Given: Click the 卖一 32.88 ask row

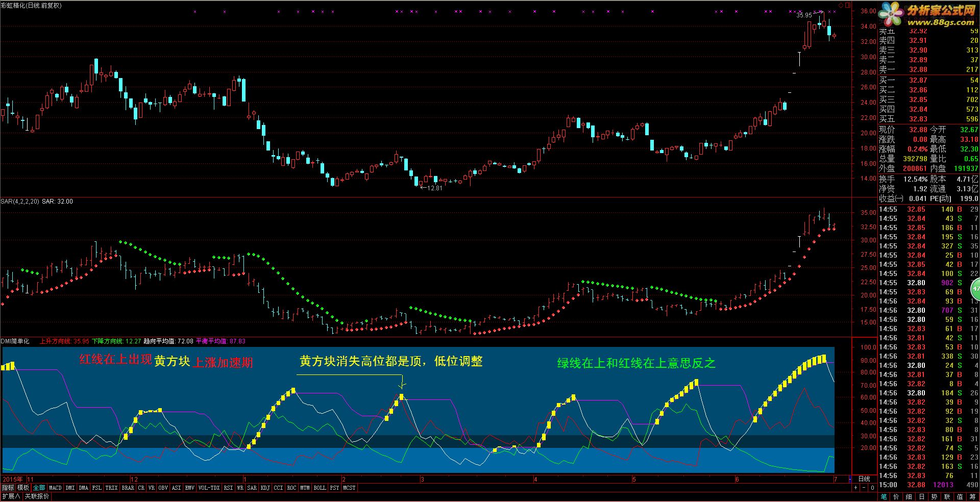Looking at the screenshot, I should 928,69.
